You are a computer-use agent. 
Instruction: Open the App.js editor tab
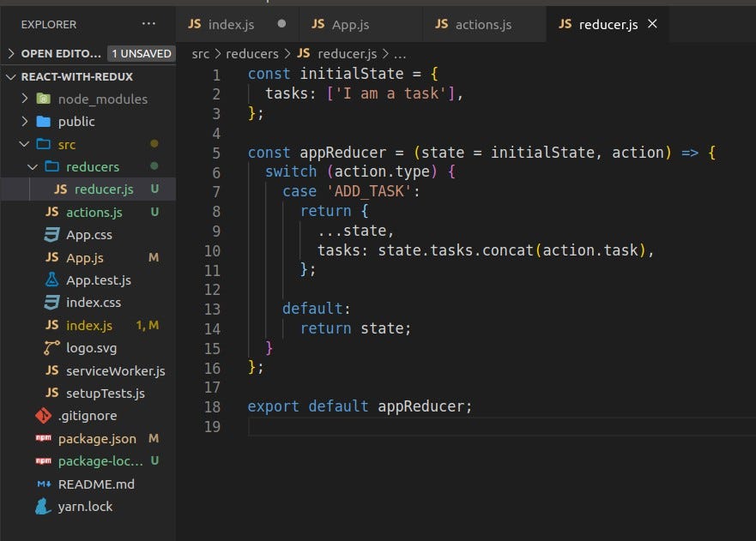[x=349, y=24]
